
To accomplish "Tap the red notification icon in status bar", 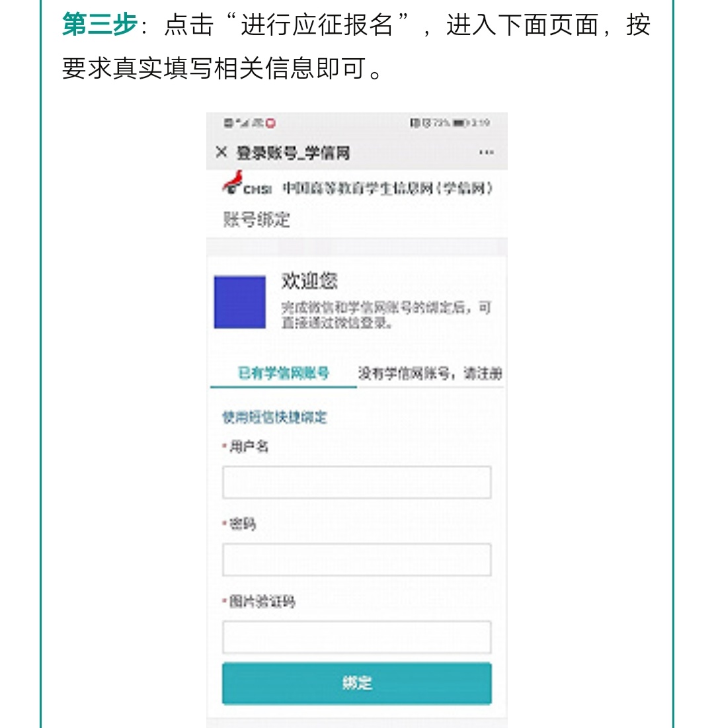I will 270,123.
